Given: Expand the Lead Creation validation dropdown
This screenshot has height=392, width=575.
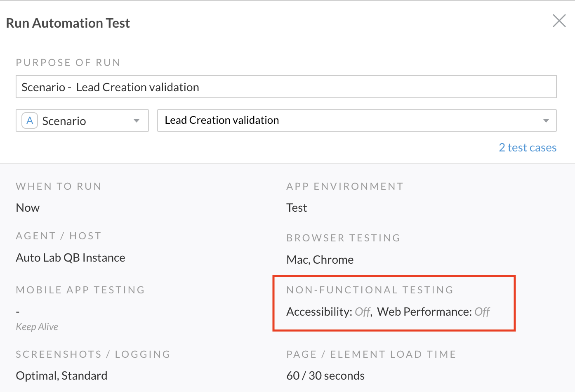Looking at the screenshot, I should (x=357, y=120).
